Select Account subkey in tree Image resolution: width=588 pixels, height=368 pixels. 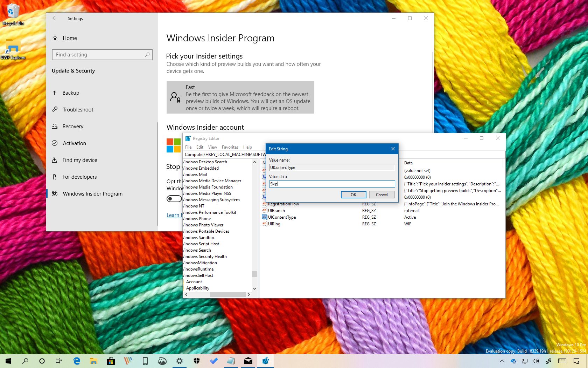click(194, 282)
